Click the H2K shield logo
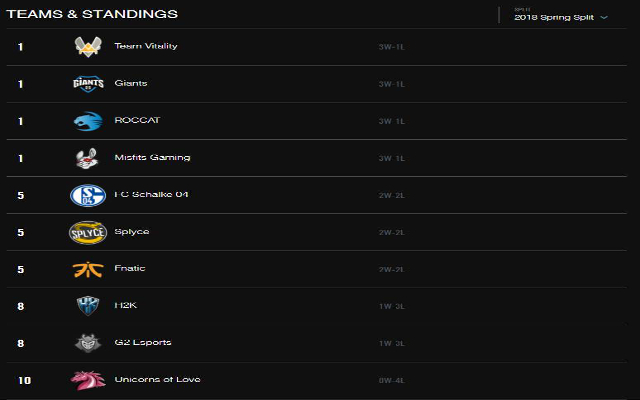 click(88, 306)
